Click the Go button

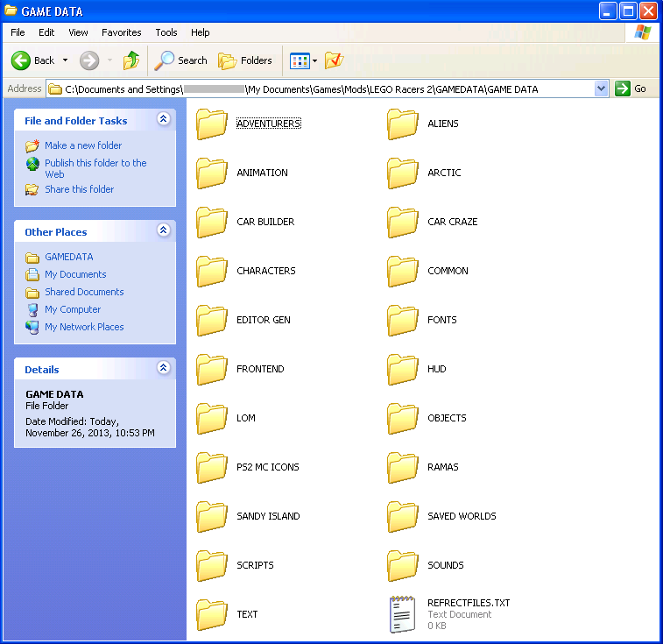coord(631,88)
